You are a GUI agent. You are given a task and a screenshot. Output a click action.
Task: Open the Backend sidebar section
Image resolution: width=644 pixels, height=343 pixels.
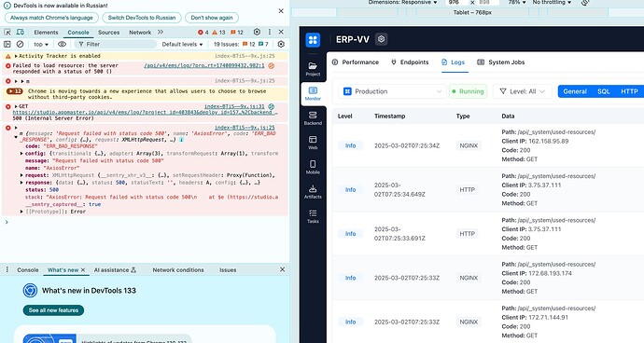(313, 118)
